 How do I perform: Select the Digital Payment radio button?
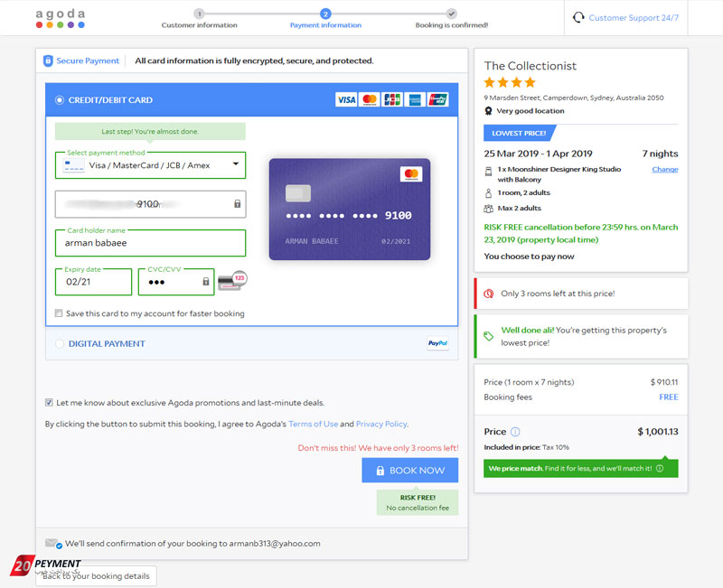60,344
